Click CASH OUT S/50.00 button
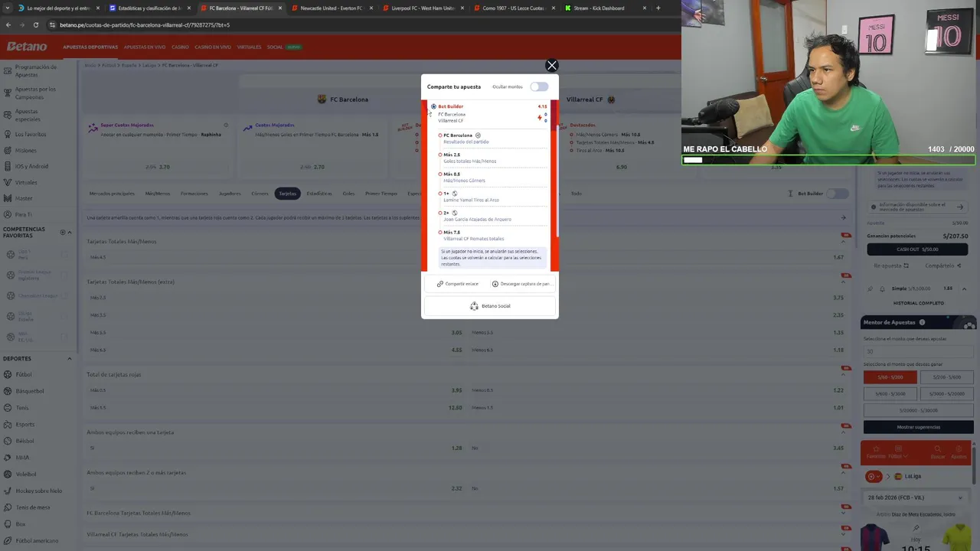The width and height of the screenshot is (980, 551). 917,249
